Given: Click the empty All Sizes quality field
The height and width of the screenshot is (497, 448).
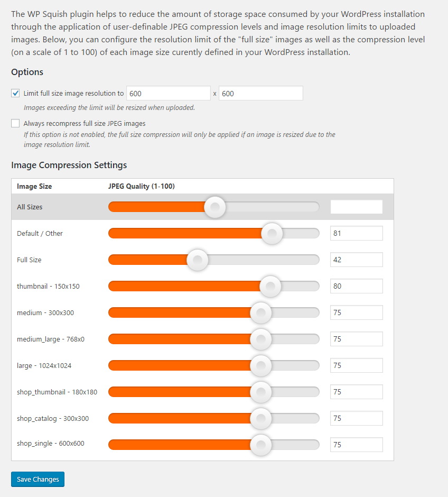Looking at the screenshot, I should [356, 207].
